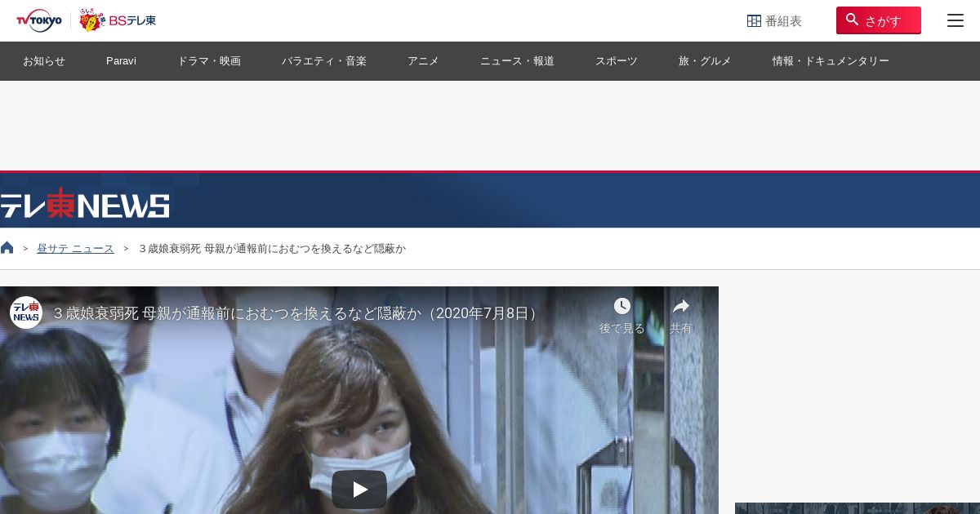Click the テレ東NEWS banner logo
This screenshot has height=514, width=980.
click(x=85, y=204)
